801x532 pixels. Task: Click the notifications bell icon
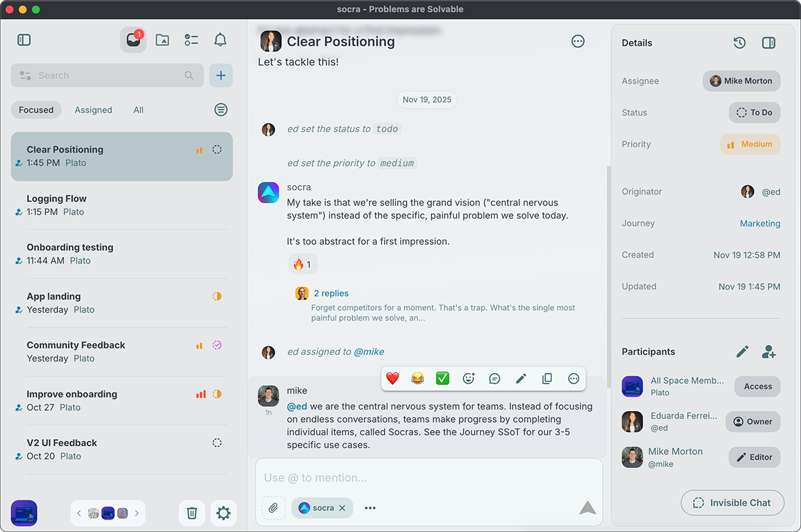pos(221,40)
